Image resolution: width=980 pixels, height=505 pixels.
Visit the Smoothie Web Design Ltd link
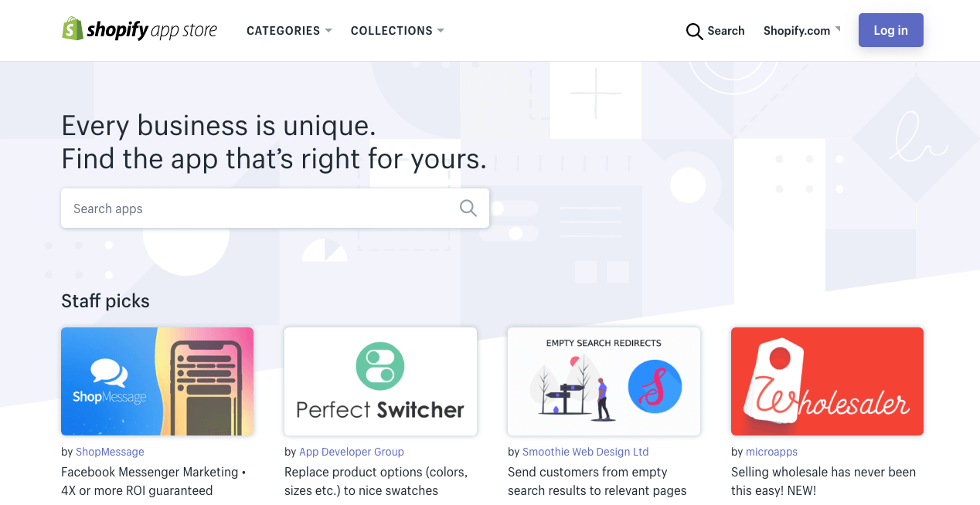click(x=586, y=452)
